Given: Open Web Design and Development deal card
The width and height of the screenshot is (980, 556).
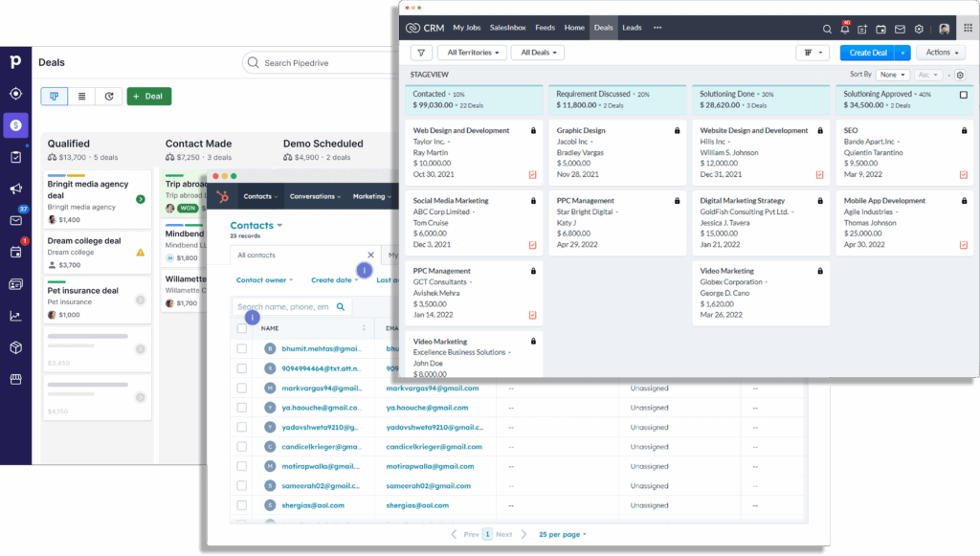Looking at the screenshot, I should (x=474, y=152).
